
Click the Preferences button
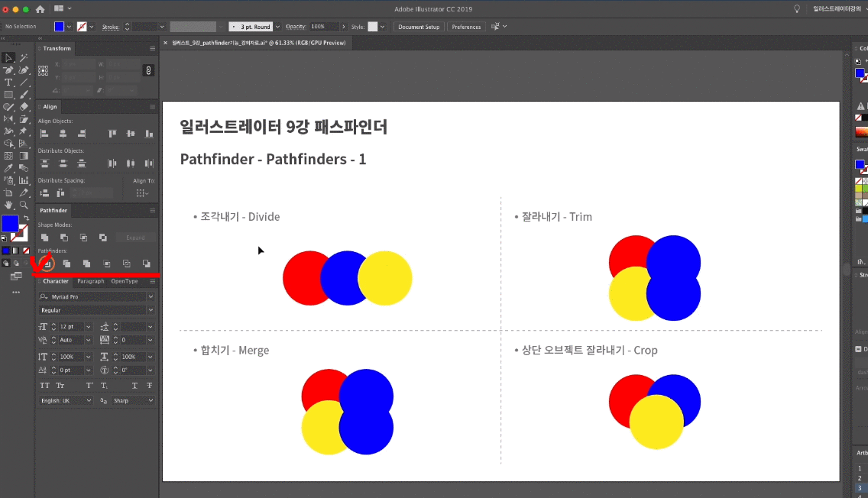466,27
